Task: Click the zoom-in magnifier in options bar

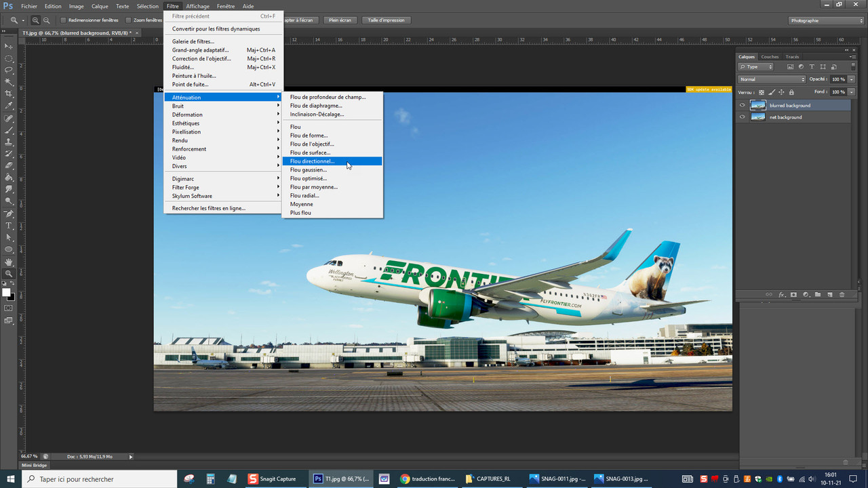Action: tap(36, 20)
